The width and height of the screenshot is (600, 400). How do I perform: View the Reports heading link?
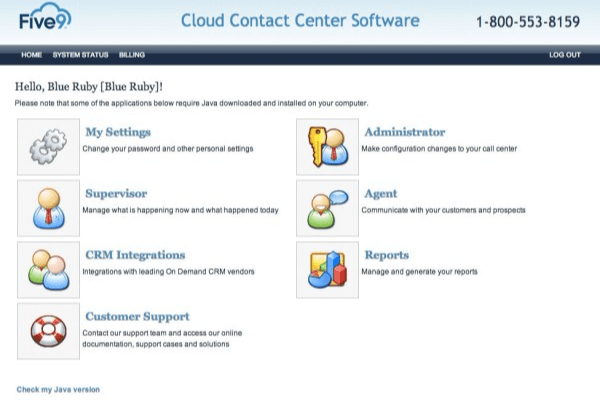pyautogui.click(x=386, y=255)
